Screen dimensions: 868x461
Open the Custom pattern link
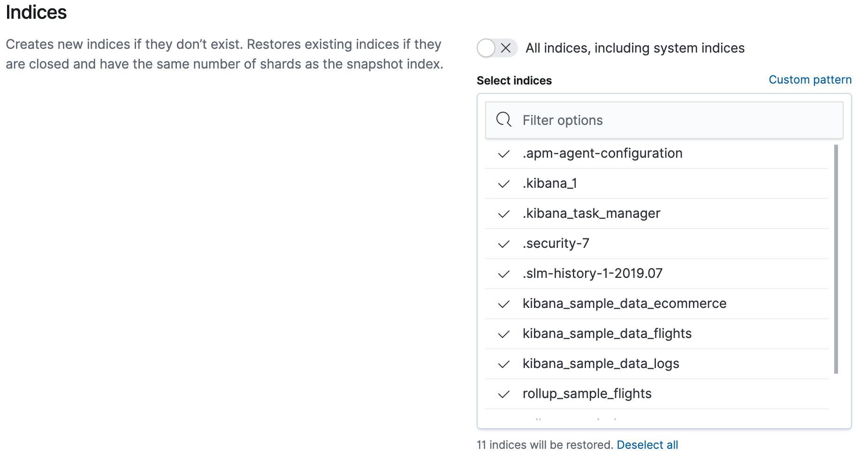click(x=810, y=80)
